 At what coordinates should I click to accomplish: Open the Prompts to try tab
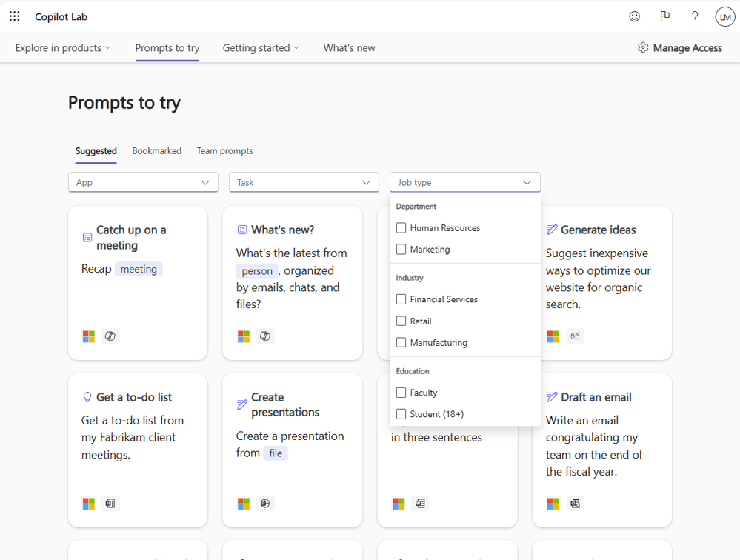[167, 47]
